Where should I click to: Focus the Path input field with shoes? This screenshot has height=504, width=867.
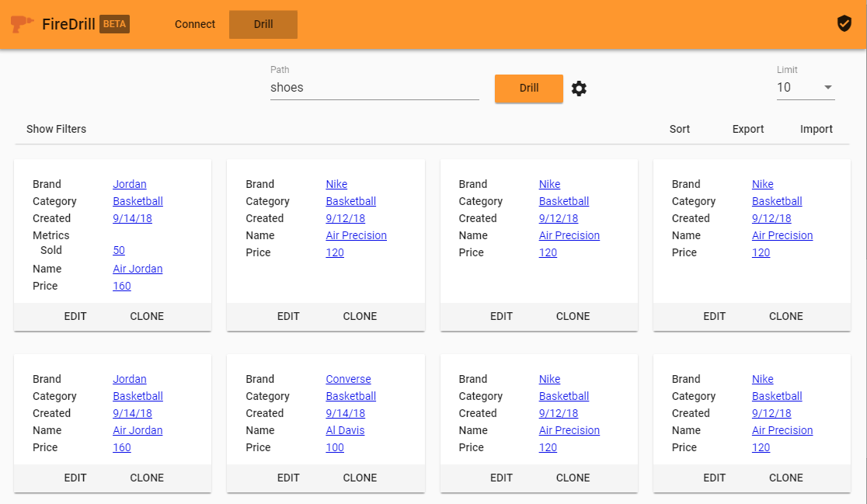pyautogui.click(x=374, y=87)
